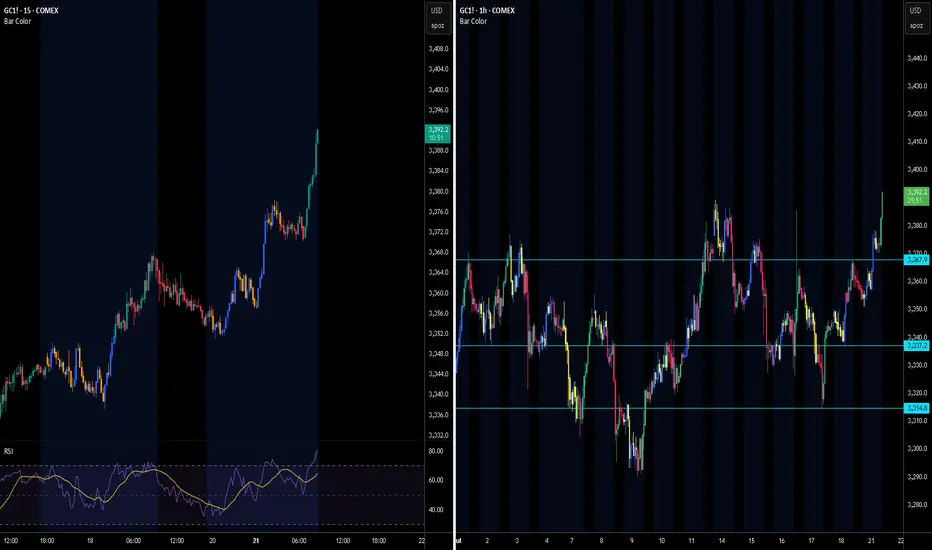This screenshot has width=932, height=550.
Task: Click 3,420.0 on the 1h price axis
Action: tap(917, 114)
